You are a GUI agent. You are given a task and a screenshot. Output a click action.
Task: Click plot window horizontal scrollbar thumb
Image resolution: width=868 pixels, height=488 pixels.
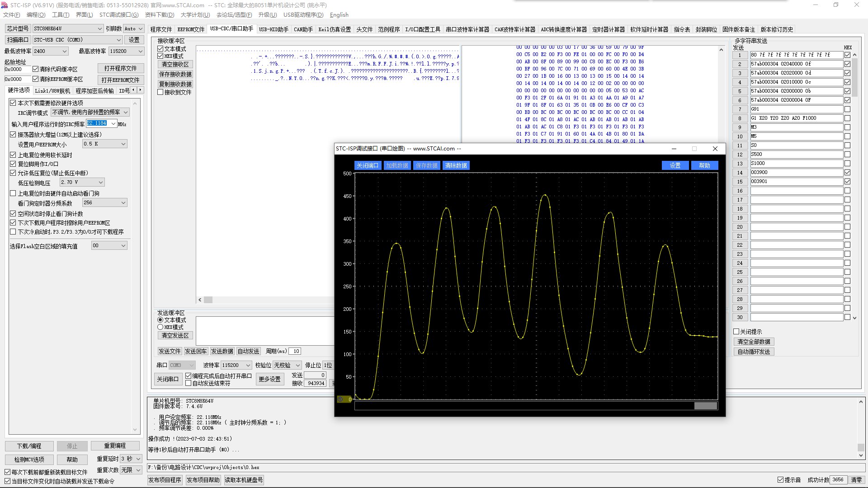point(706,406)
